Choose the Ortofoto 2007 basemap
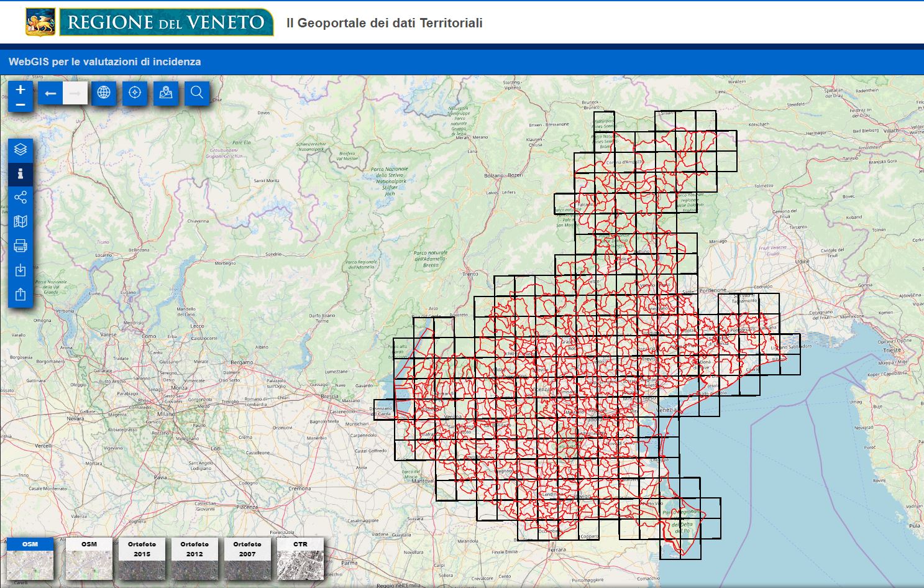This screenshot has height=588, width=924. click(x=247, y=559)
